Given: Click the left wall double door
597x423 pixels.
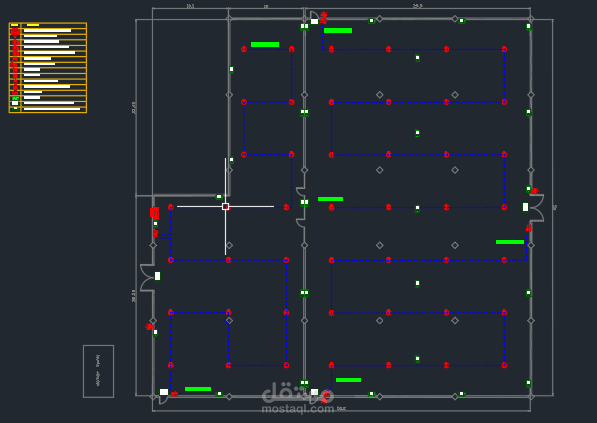Looking at the screenshot, I should pos(147,278).
